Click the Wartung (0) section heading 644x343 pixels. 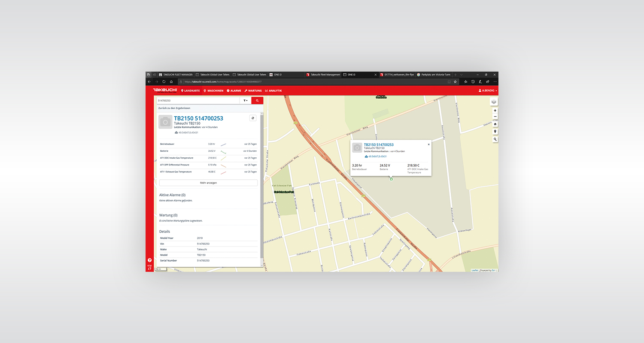pyautogui.click(x=168, y=215)
